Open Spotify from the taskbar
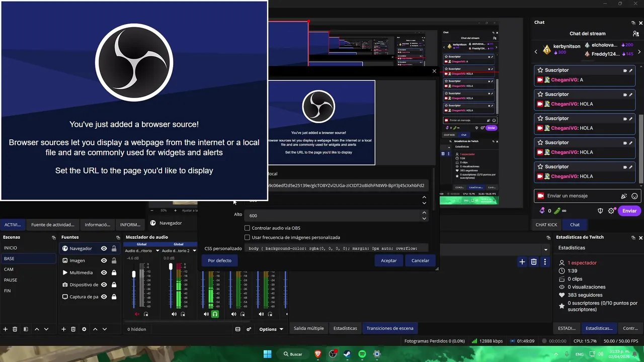This screenshot has width=644, height=362. point(362,354)
